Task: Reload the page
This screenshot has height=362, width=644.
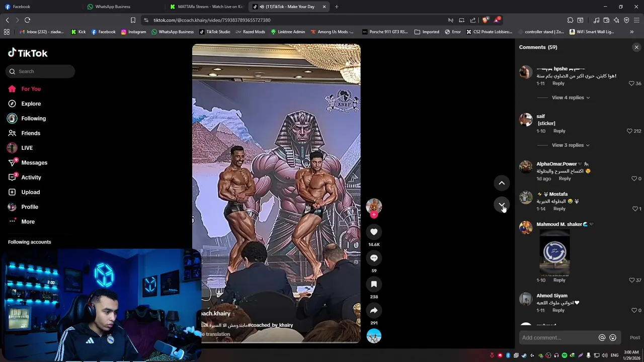Action: [x=27, y=20]
